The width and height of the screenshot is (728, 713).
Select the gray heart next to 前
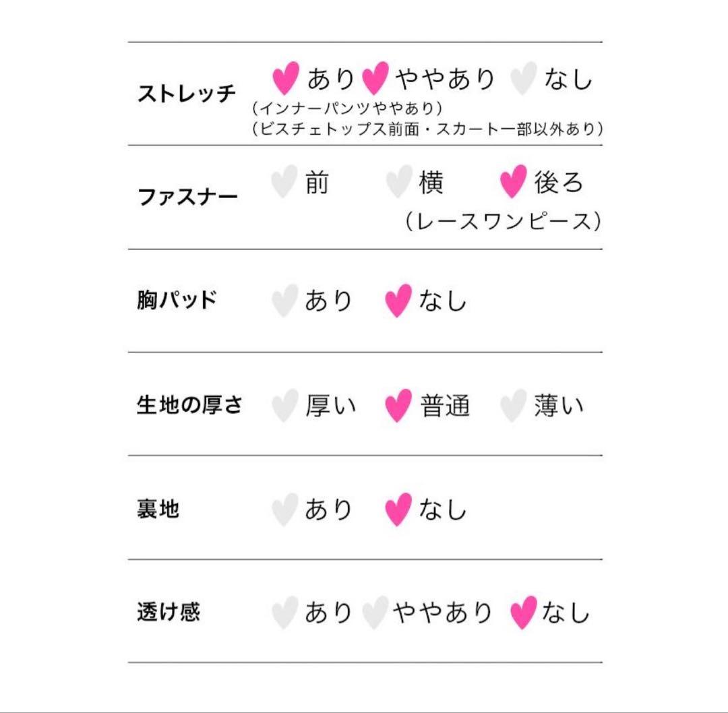click(x=284, y=181)
